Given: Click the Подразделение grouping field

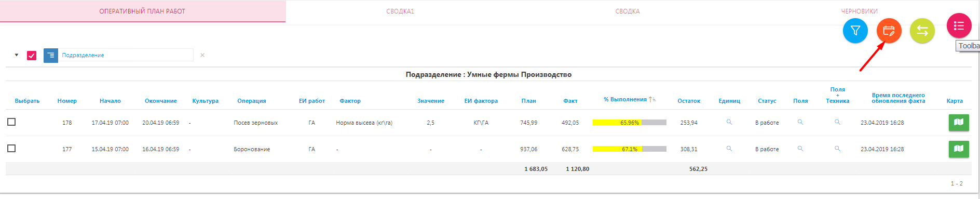Looking at the screenshot, I should click(125, 55).
